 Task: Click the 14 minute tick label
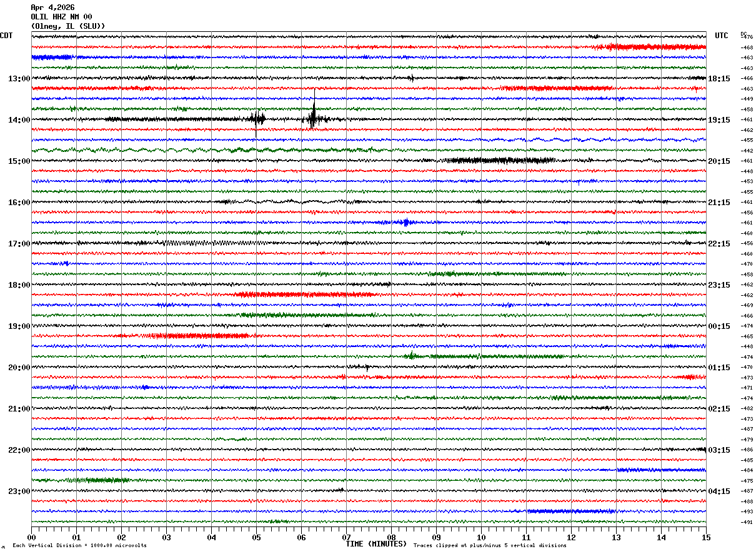(661, 538)
